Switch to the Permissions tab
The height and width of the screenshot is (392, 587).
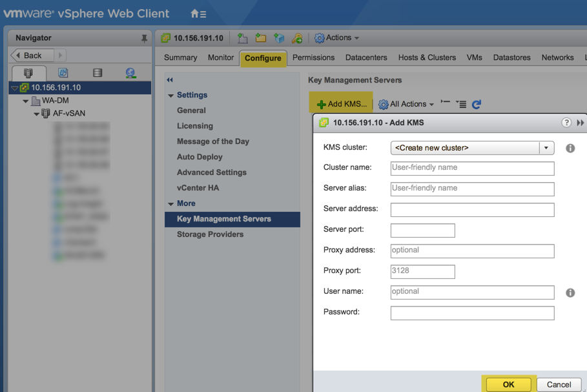[x=313, y=57]
